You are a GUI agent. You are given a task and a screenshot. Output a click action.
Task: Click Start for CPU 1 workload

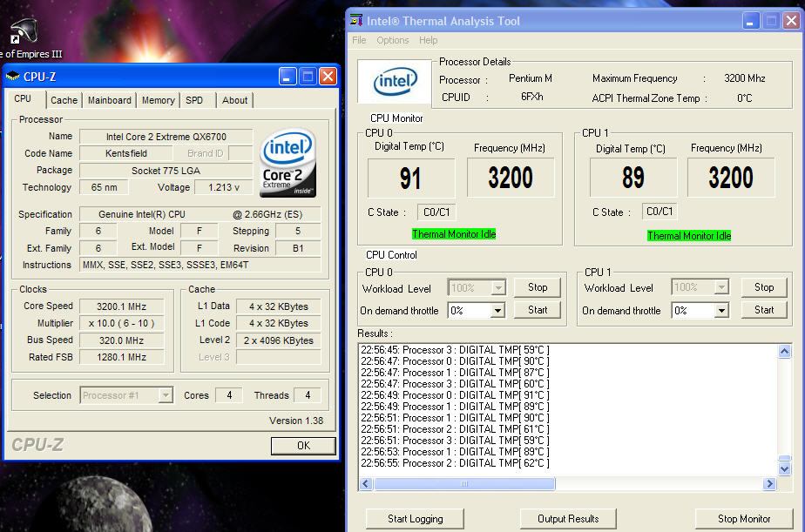pos(764,310)
